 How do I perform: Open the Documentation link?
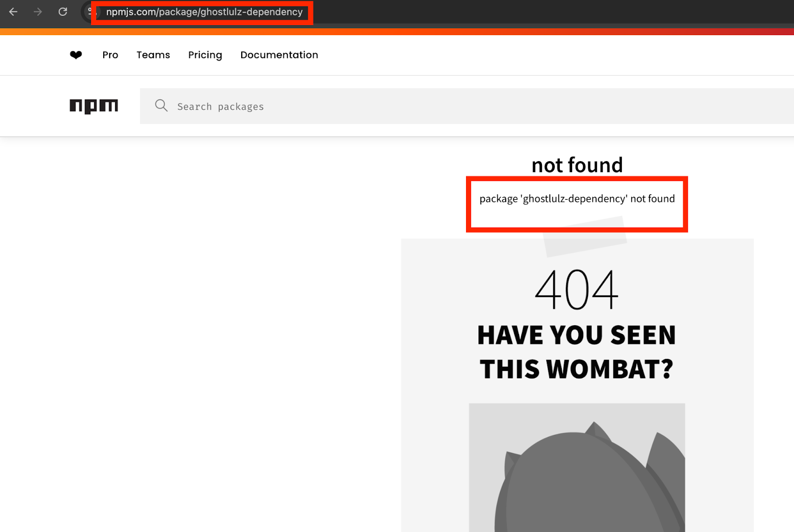[279, 55]
